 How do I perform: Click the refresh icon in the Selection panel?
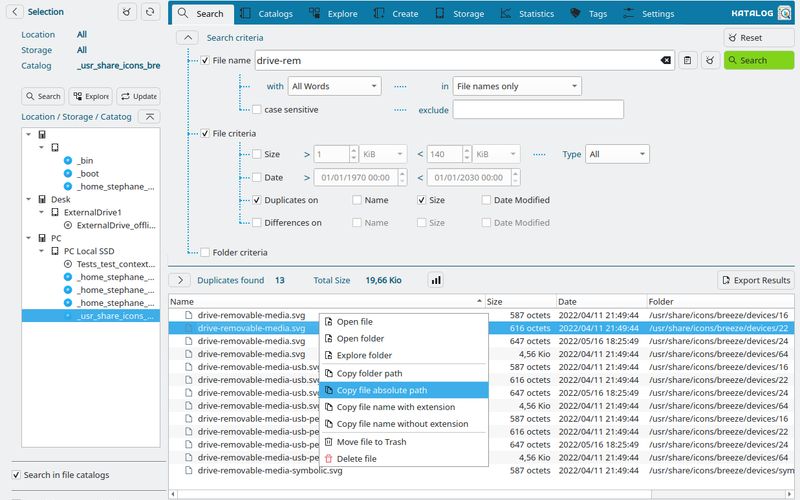150,12
